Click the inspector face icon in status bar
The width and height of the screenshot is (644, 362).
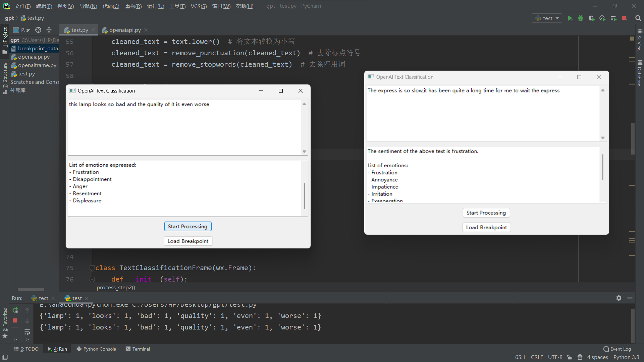(580, 357)
